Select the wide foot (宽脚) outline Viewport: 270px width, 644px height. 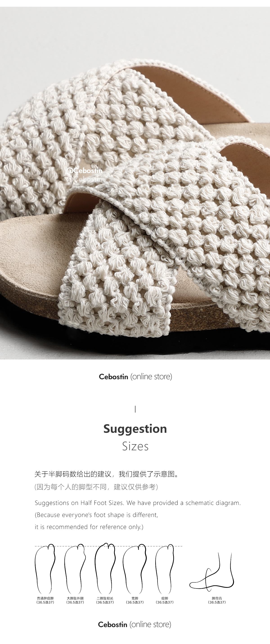(135, 569)
